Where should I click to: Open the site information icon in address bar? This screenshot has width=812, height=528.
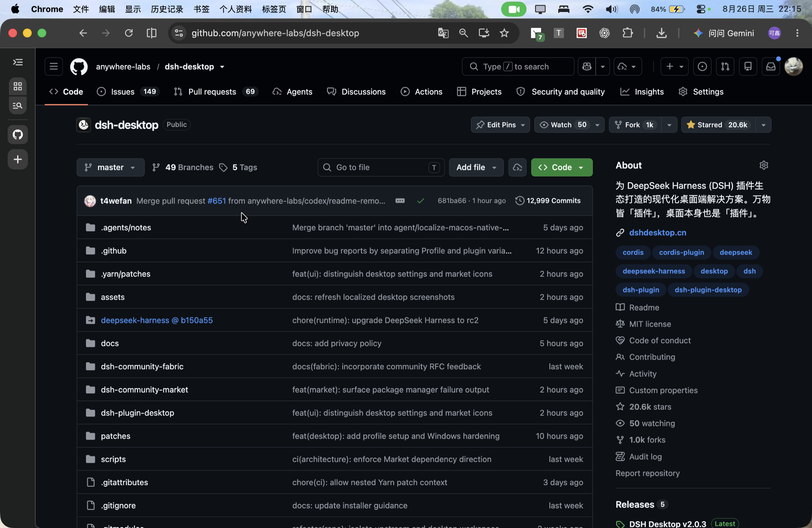(x=179, y=33)
